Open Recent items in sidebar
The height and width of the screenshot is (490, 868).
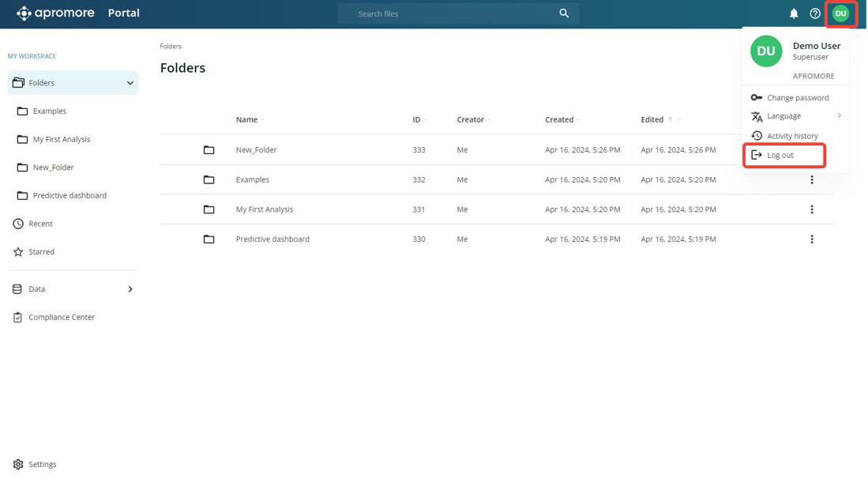click(x=40, y=224)
